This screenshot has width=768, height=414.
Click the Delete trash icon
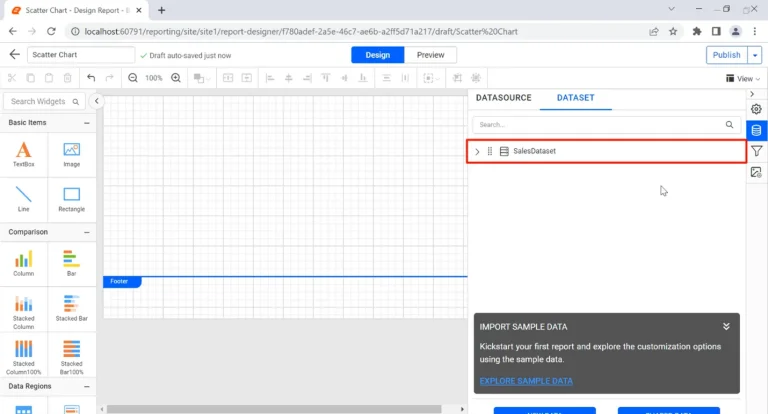click(x=68, y=78)
